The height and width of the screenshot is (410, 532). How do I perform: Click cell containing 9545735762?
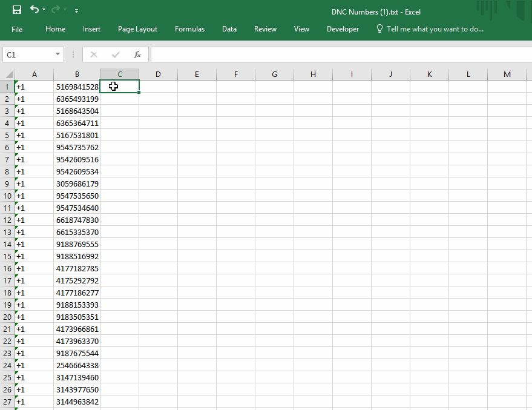coord(77,147)
